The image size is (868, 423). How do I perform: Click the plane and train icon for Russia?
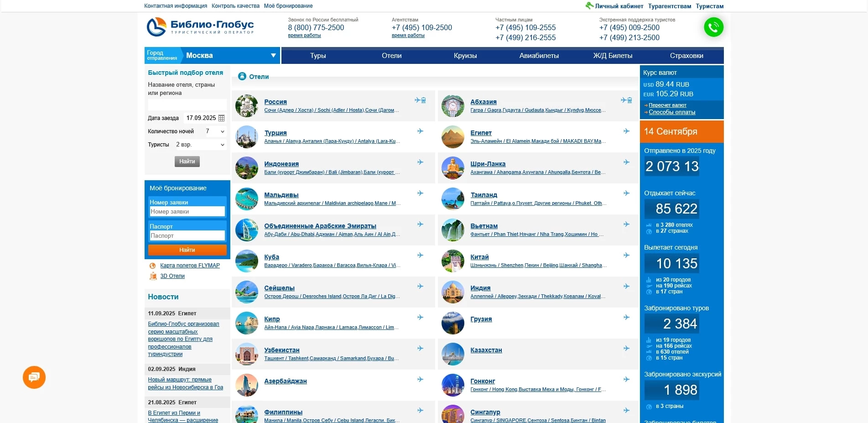point(420,100)
